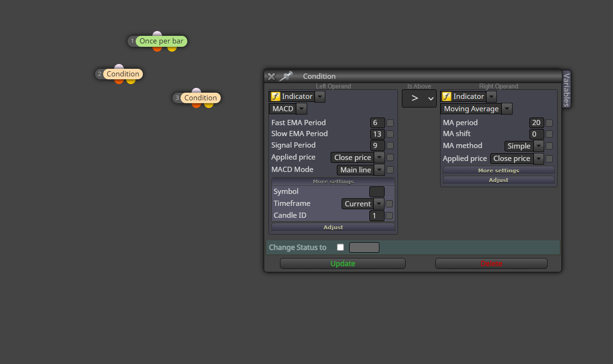This screenshot has height=364, width=613.
Task: Click the Change Status to value field
Action: pos(364,247)
